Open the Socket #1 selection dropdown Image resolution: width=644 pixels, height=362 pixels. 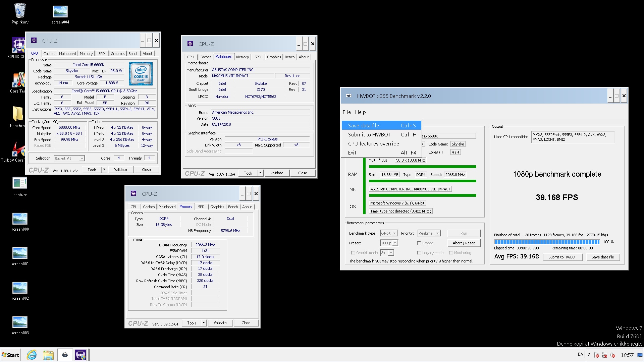(69, 158)
